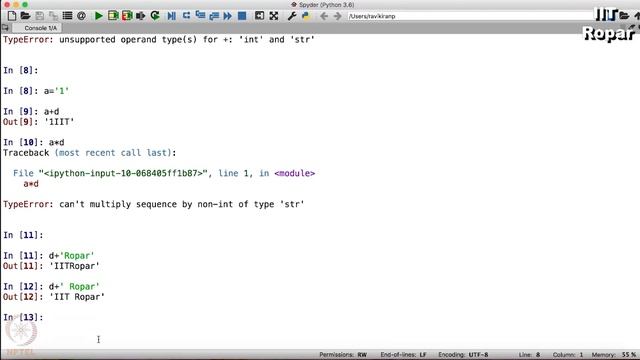The height and width of the screenshot is (360, 640).
Task: Open the file list icon
Action: 67,16
